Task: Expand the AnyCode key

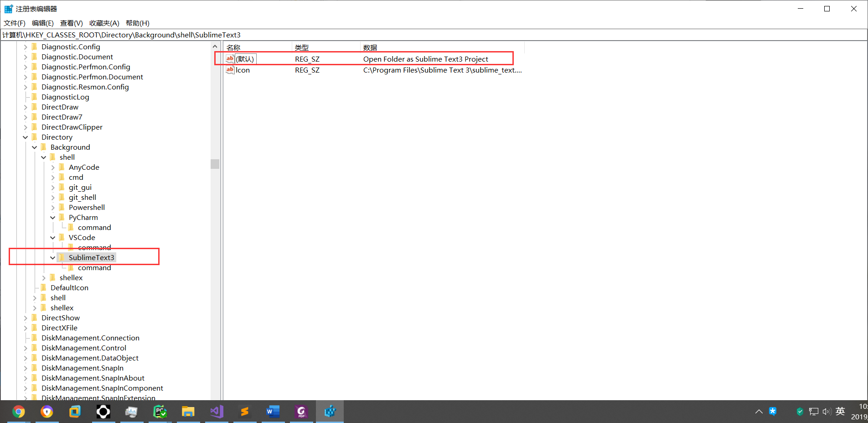Action: tap(53, 167)
